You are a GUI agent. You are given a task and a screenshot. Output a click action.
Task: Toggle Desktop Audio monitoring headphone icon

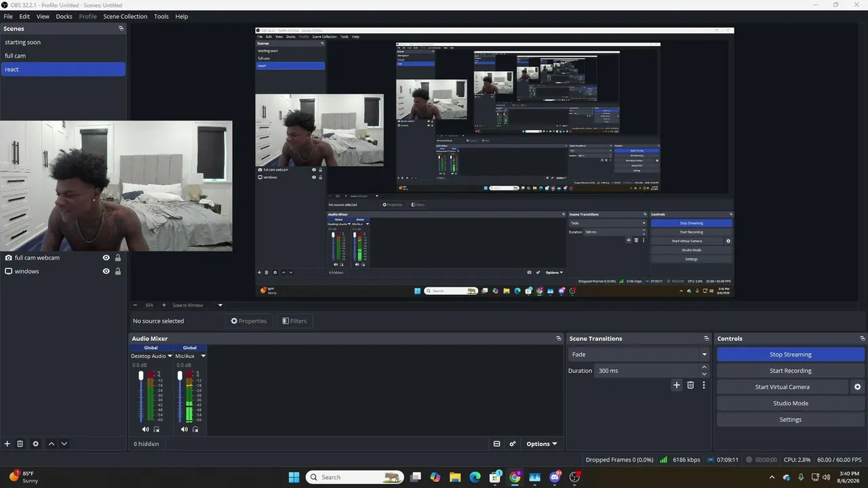pyautogui.click(x=157, y=429)
